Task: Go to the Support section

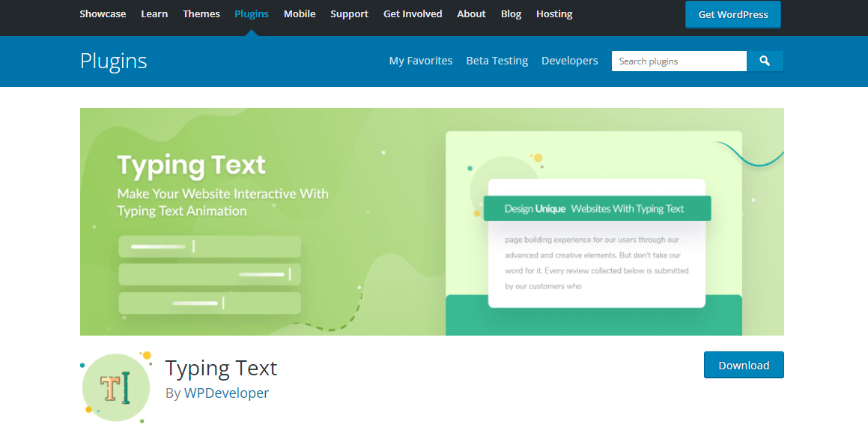Action: click(349, 13)
